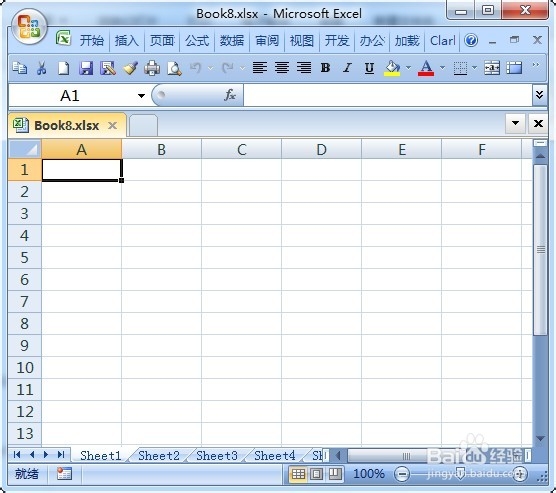Viewport: 556px width, 493px height.
Task: Click the green Excel icon beside 开始
Action: [63, 38]
